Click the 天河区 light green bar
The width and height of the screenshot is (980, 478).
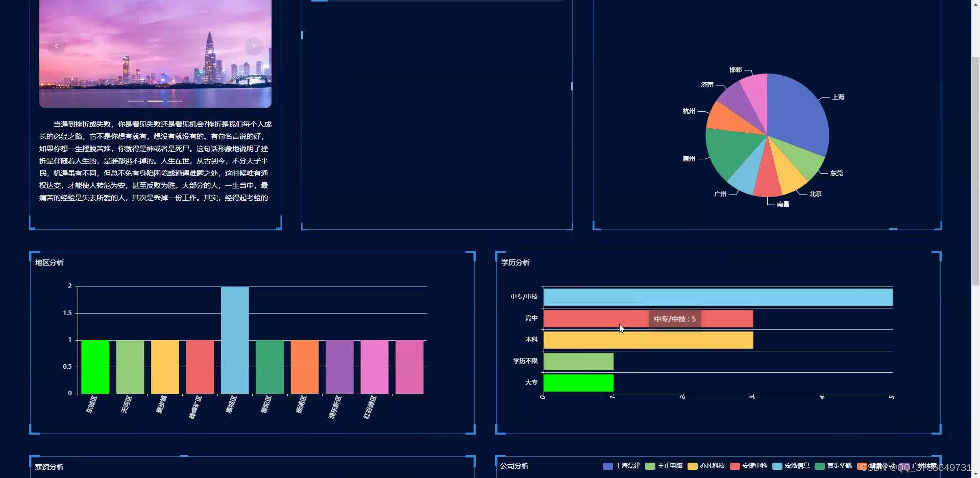pos(130,367)
